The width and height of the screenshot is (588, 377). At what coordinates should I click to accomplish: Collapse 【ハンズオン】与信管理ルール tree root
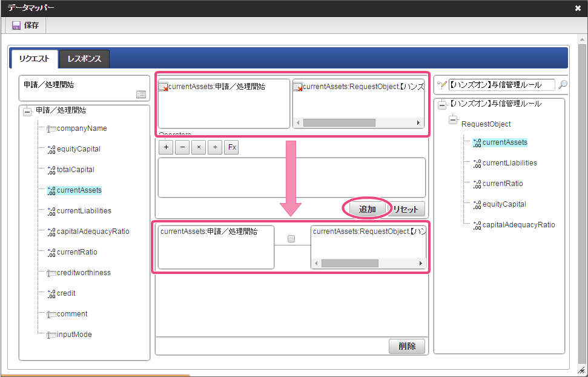[442, 105]
